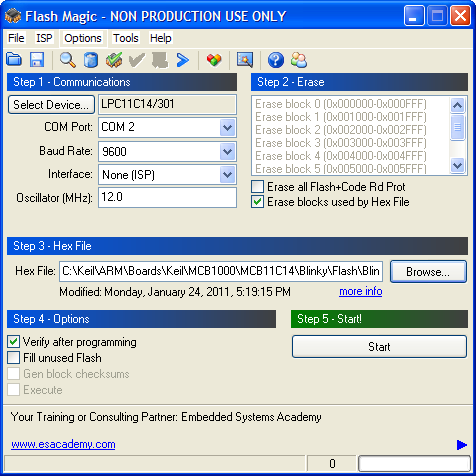
Task: Click the colored hearts toolbar icon
Action: [214, 60]
